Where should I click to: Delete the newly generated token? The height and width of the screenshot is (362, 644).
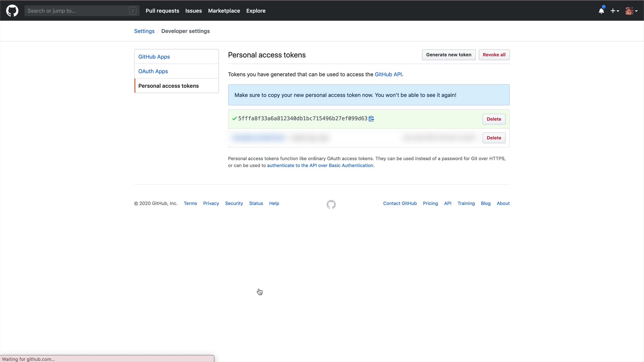[x=494, y=119]
